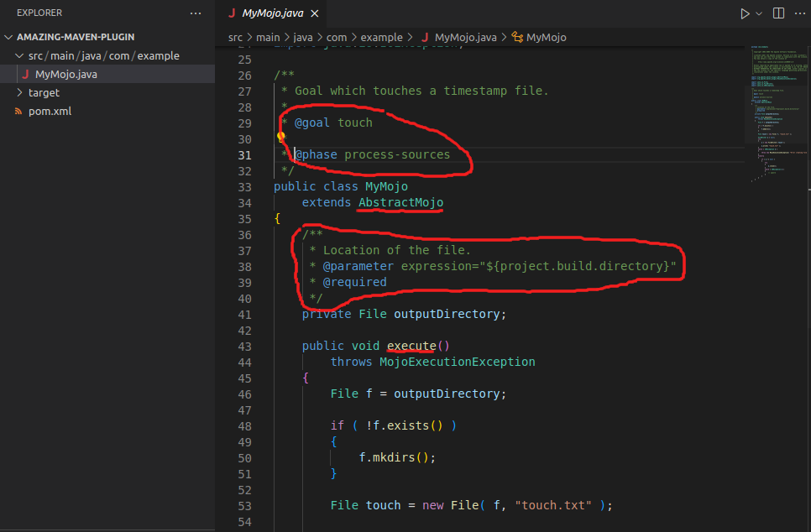The image size is (811, 532).
Task: Click the com breadcrumb link
Action: pyautogui.click(x=337, y=37)
